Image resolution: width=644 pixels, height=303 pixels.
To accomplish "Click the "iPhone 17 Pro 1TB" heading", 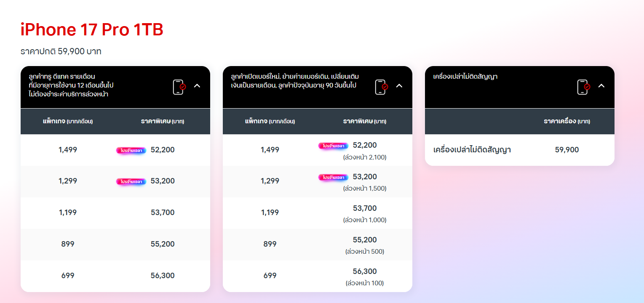I will (92, 30).
